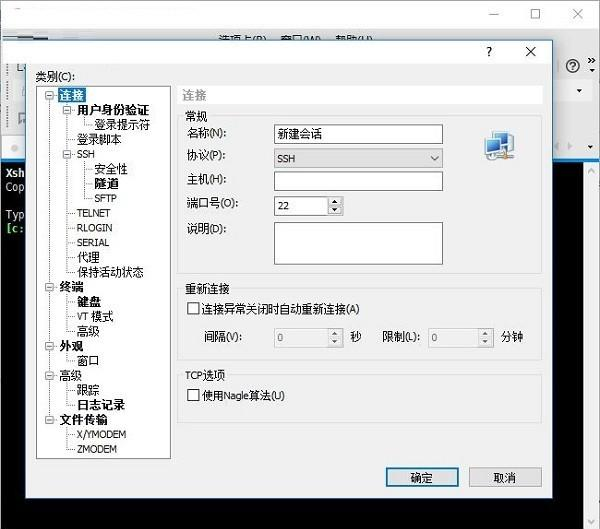Increase the 间隔 seconds value
Image resolution: width=600 pixels, height=529 pixels.
[x=335, y=333]
